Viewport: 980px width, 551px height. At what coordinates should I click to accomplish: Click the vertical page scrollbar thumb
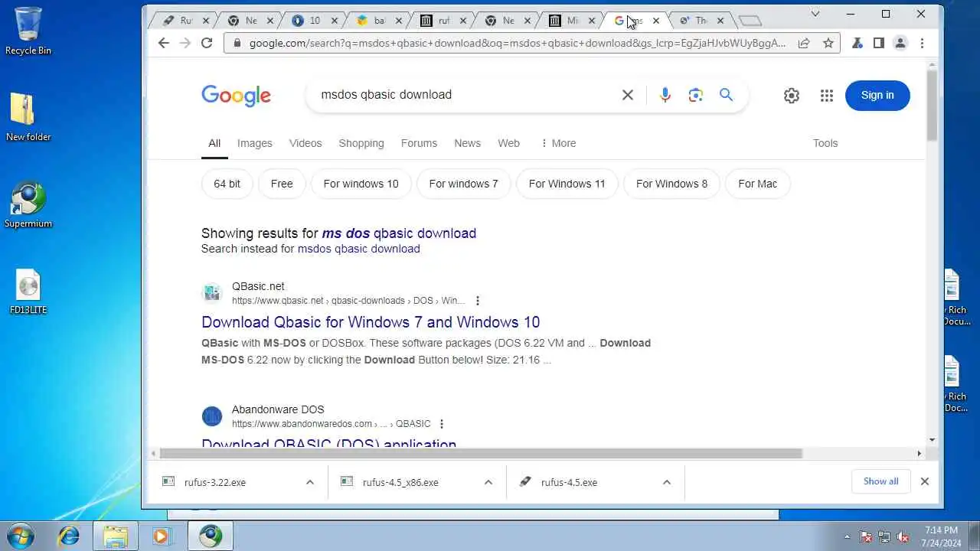[x=932, y=105]
